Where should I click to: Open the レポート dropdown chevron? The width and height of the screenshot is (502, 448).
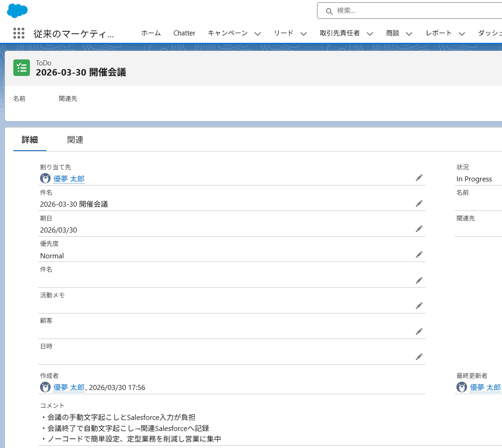pos(462,34)
